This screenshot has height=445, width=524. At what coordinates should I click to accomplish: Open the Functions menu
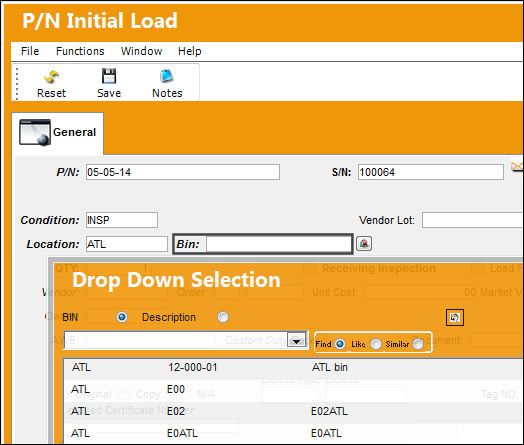tap(80, 51)
